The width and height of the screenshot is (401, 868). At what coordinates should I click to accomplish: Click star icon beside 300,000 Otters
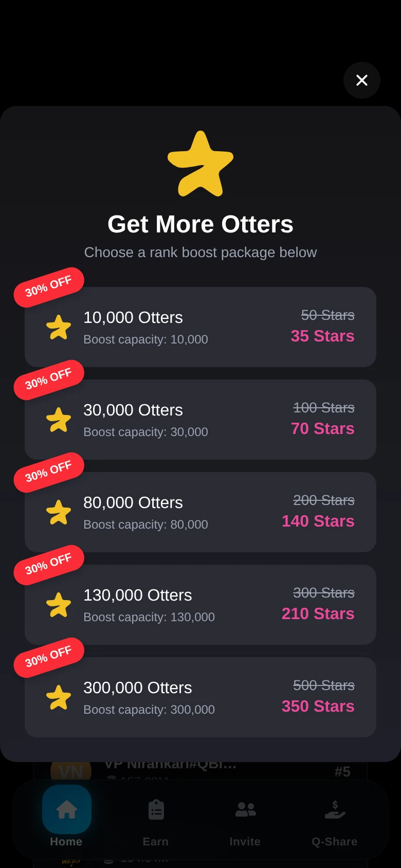tap(59, 697)
